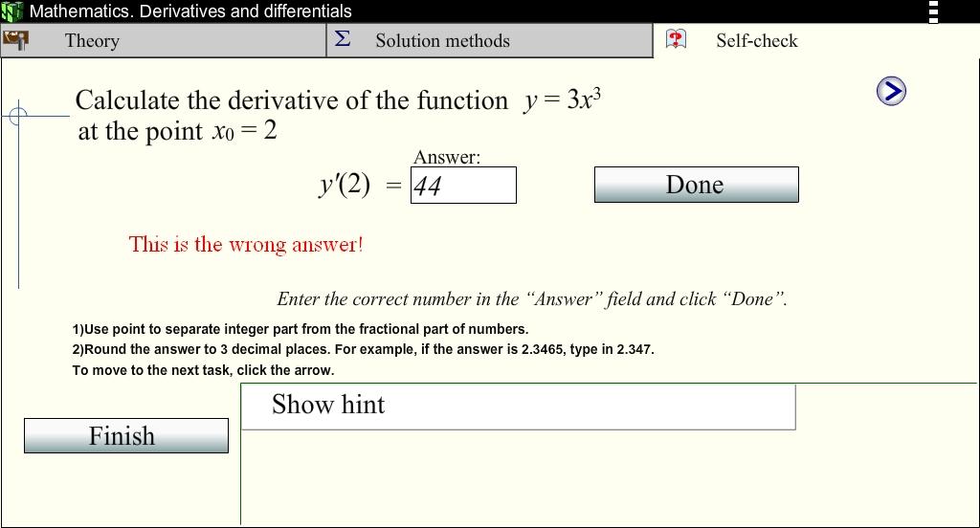Click the Theory tab icon
The height and width of the screenshot is (528, 980).
pos(15,40)
